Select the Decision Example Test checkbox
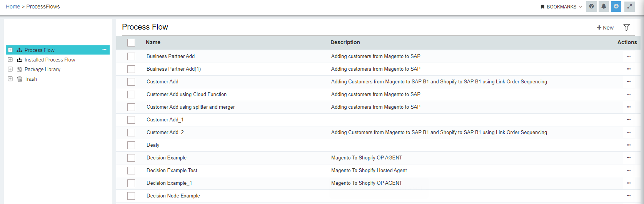This screenshot has width=644, height=204. pyautogui.click(x=131, y=171)
